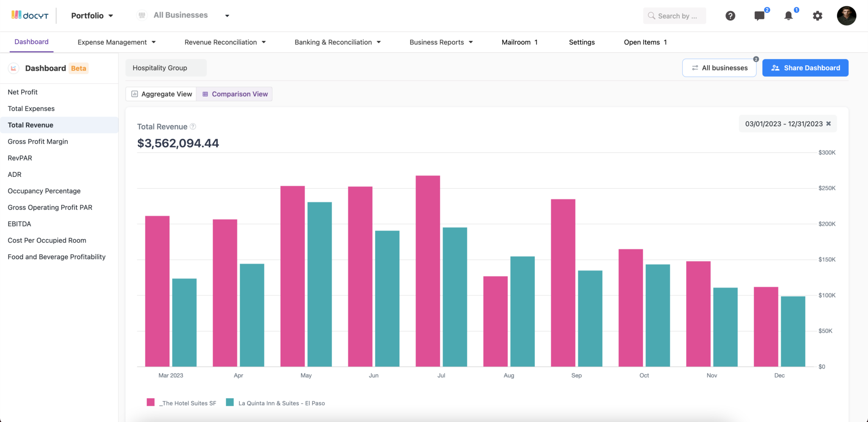The width and height of the screenshot is (868, 422).
Task: Click the All Businesses building icon
Action: 142,15
